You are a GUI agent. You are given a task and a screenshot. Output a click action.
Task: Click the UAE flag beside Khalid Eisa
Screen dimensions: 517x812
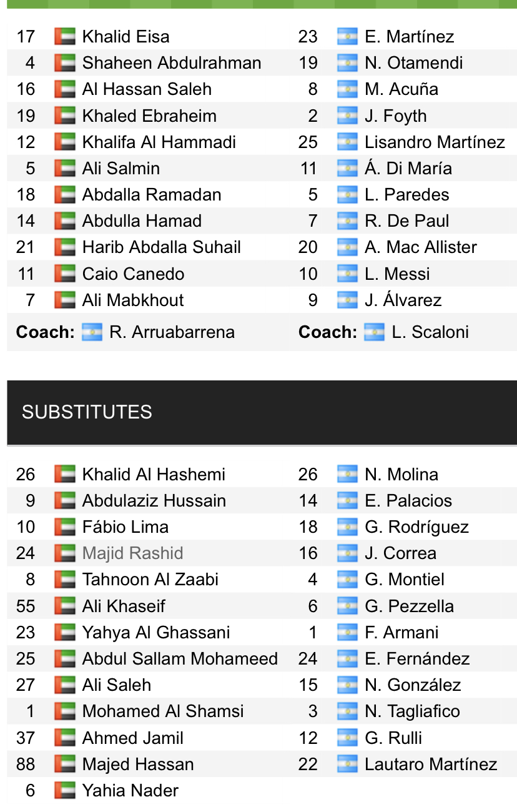pyautogui.click(x=64, y=36)
